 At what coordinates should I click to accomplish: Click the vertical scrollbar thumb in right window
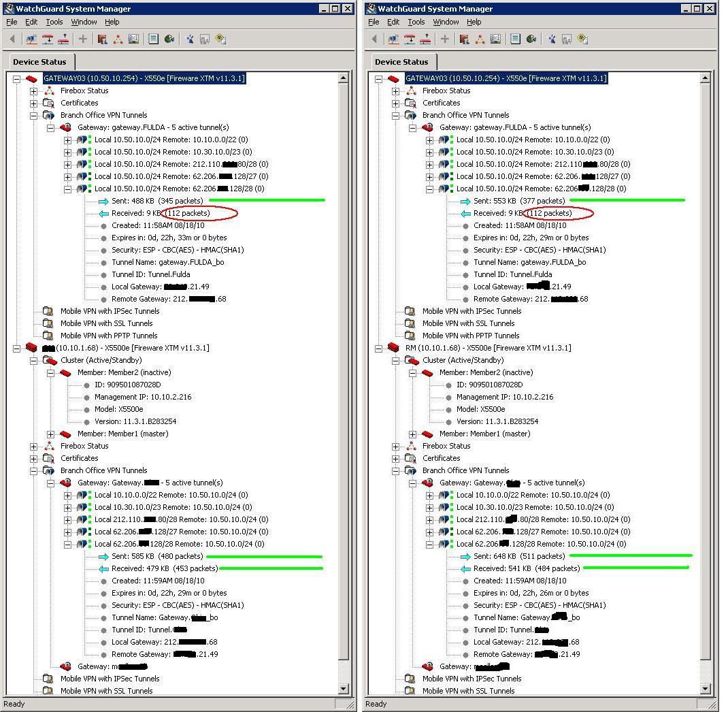[706, 371]
